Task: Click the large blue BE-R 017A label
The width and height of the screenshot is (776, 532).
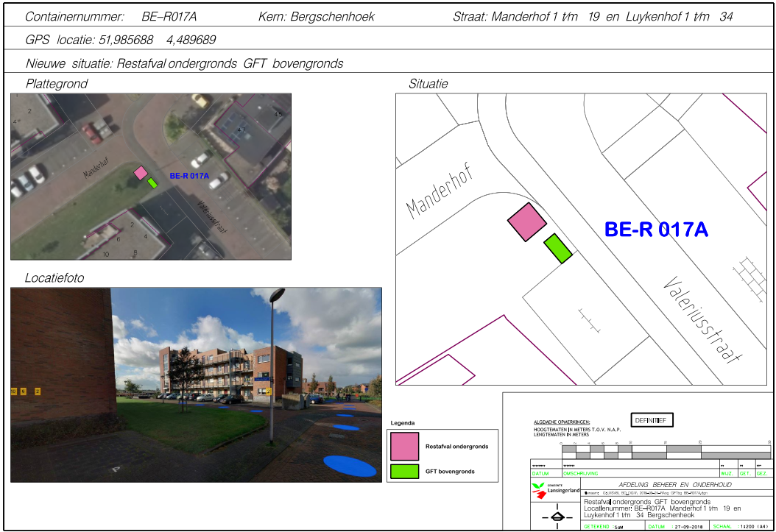Action: click(x=656, y=230)
